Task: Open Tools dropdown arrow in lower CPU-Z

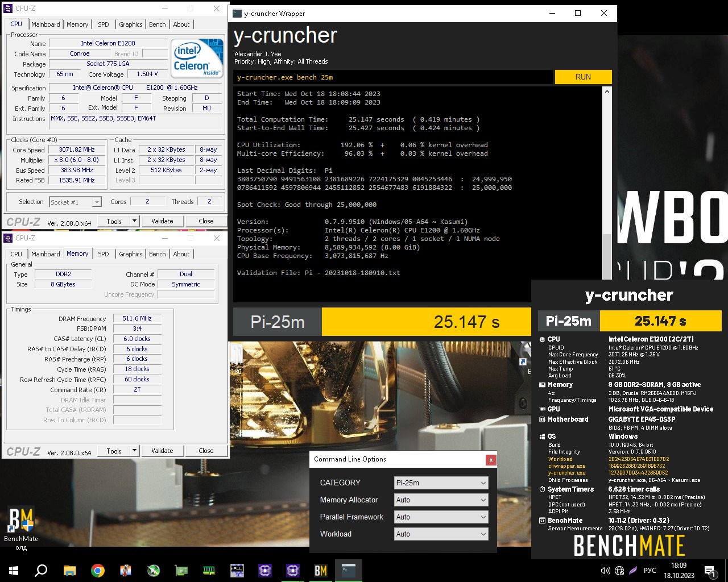Action: (134, 451)
